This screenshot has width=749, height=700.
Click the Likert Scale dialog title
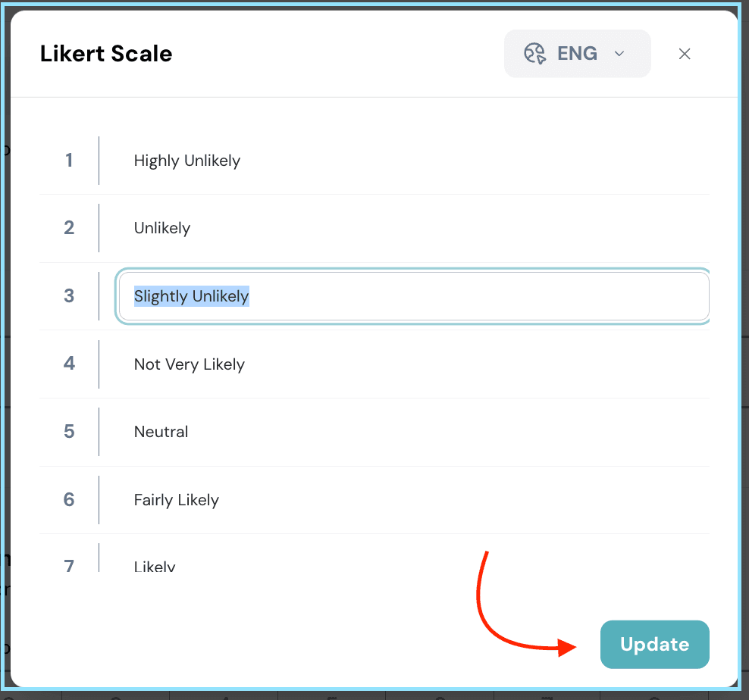106,54
